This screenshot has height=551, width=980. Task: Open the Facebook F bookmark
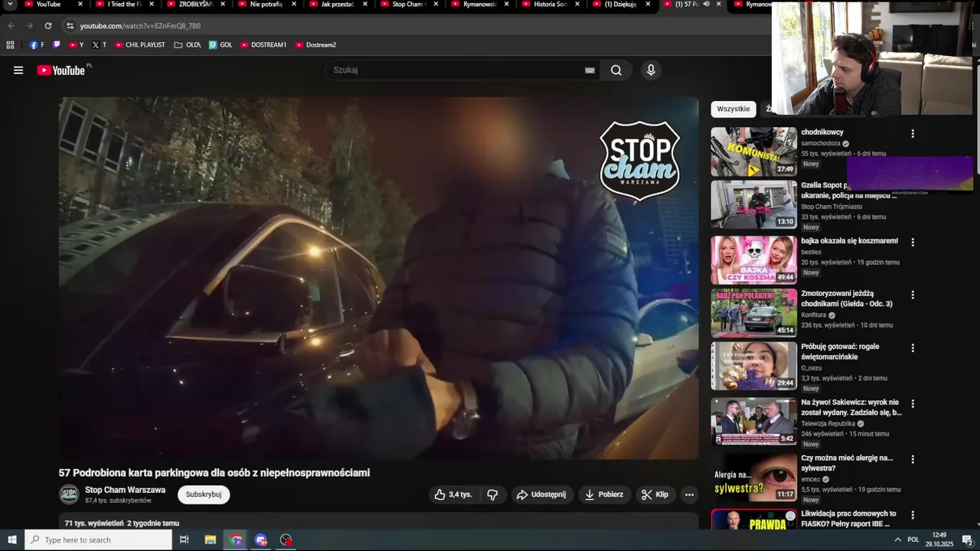37,45
